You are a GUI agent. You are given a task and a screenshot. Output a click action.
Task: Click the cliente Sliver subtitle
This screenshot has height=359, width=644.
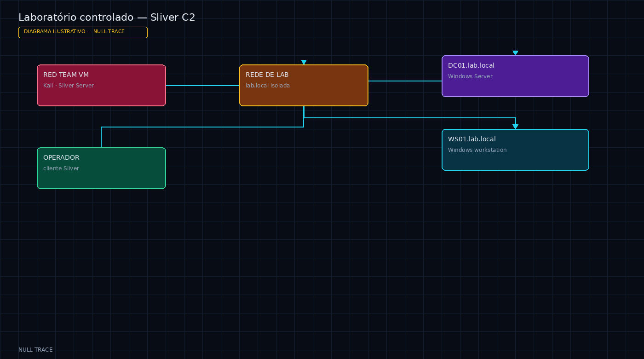tap(61, 168)
